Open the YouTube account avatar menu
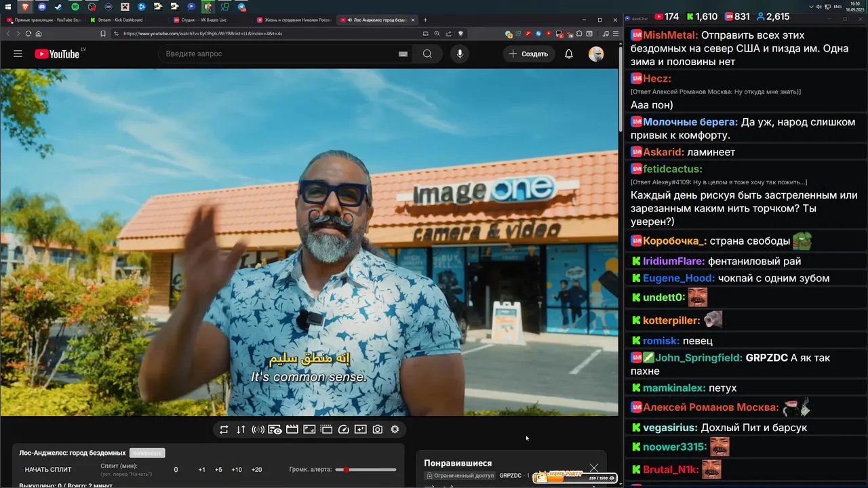The image size is (868, 488). [x=596, y=54]
